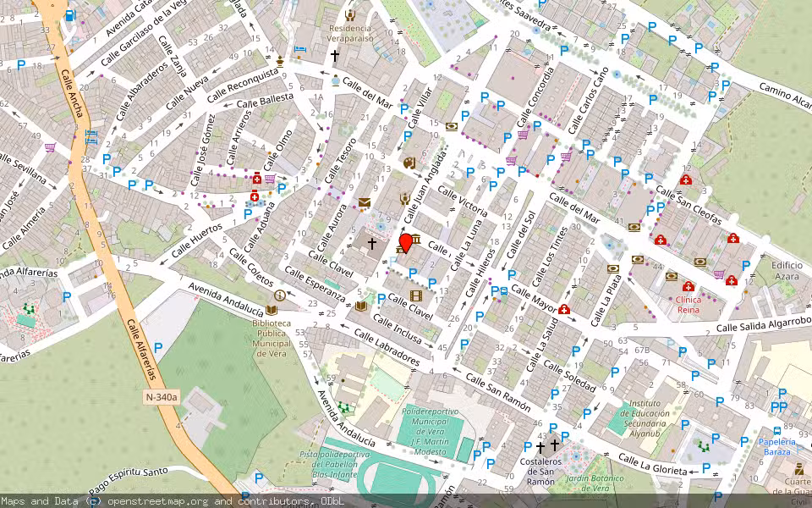Viewport: 812px width, 508px height.
Task: Select the 'Papelería Baraza' label
Action: 776,447
